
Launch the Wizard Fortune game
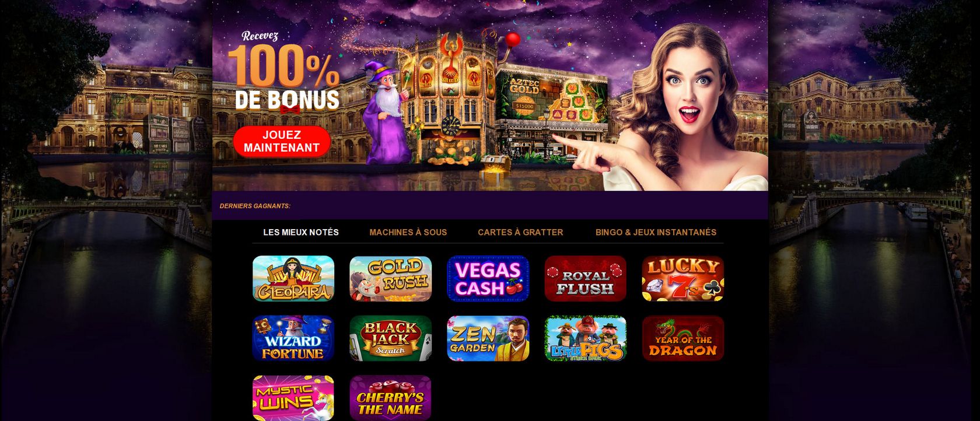[x=293, y=339]
